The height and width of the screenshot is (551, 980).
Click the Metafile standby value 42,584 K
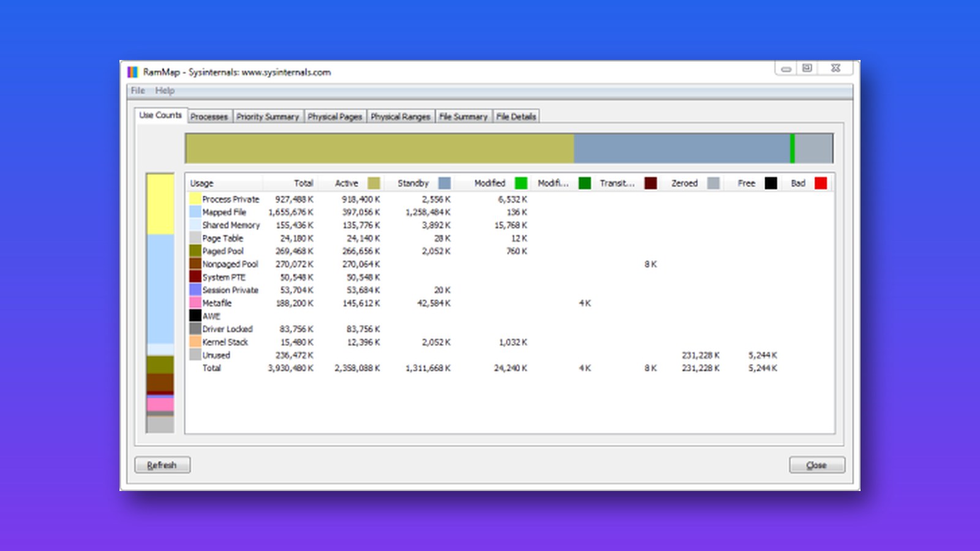(434, 303)
